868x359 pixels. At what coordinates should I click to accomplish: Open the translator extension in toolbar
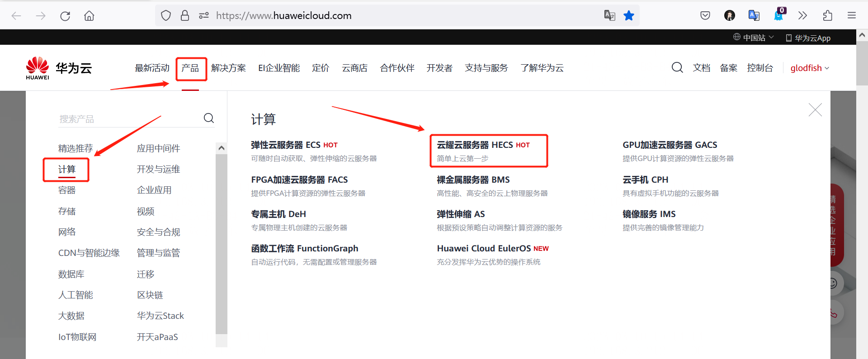754,16
